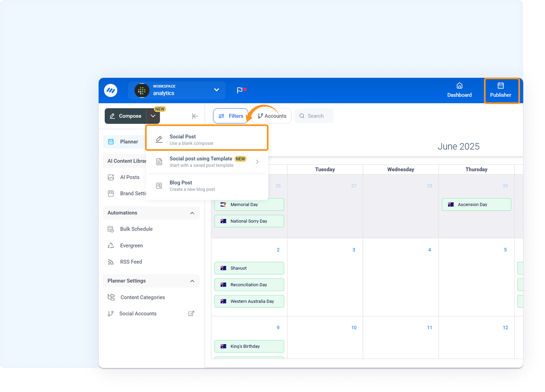Choose Social post using Template option

(x=207, y=162)
